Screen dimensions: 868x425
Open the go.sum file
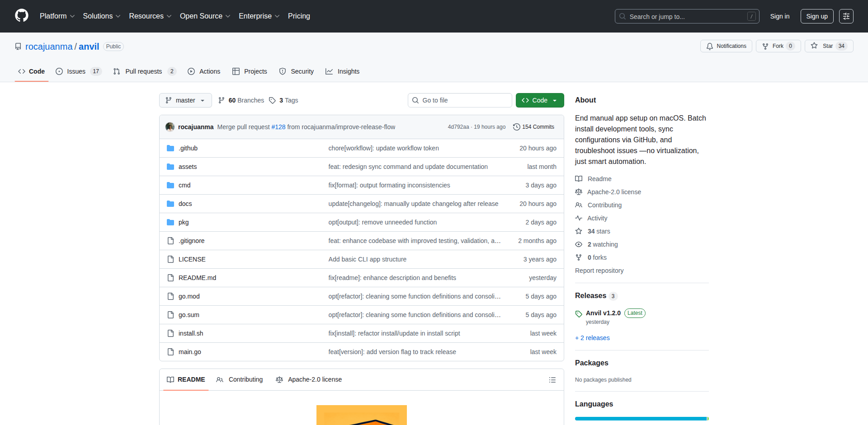[189, 315]
